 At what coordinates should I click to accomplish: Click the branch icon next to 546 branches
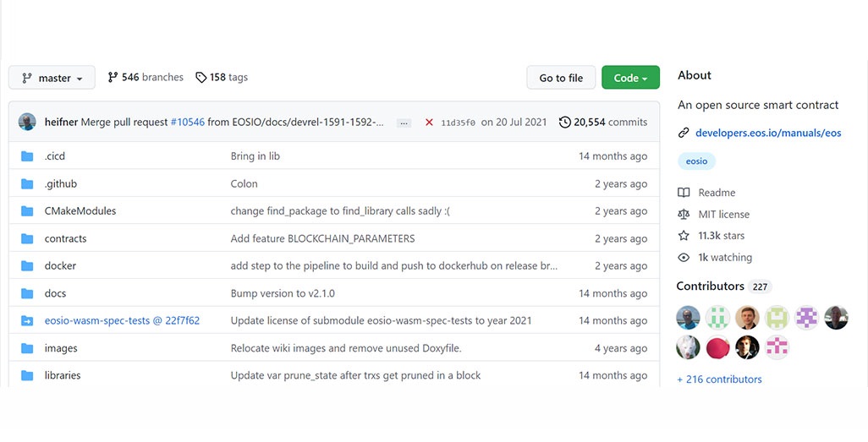pos(113,78)
